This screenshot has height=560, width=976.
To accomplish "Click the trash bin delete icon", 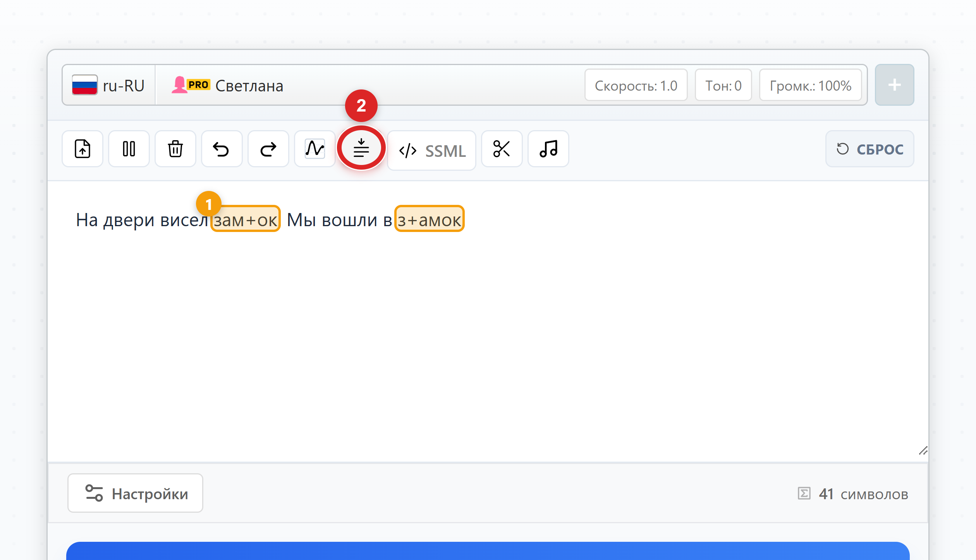I will click(175, 149).
